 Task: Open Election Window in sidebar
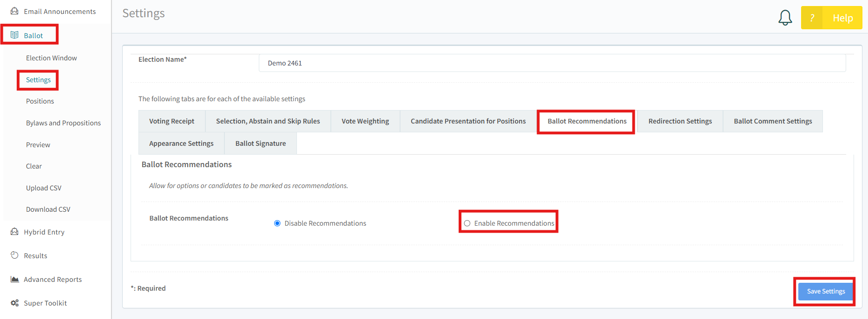(x=52, y=58)
